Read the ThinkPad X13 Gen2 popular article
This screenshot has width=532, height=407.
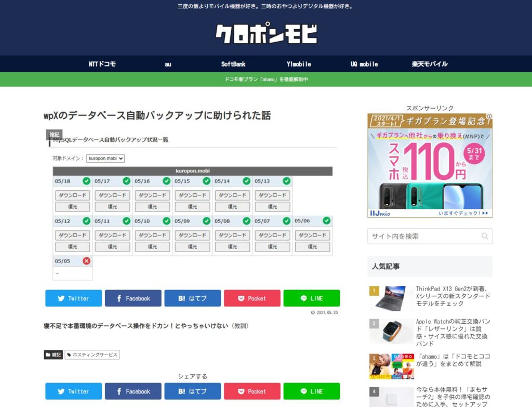point(453,296)
